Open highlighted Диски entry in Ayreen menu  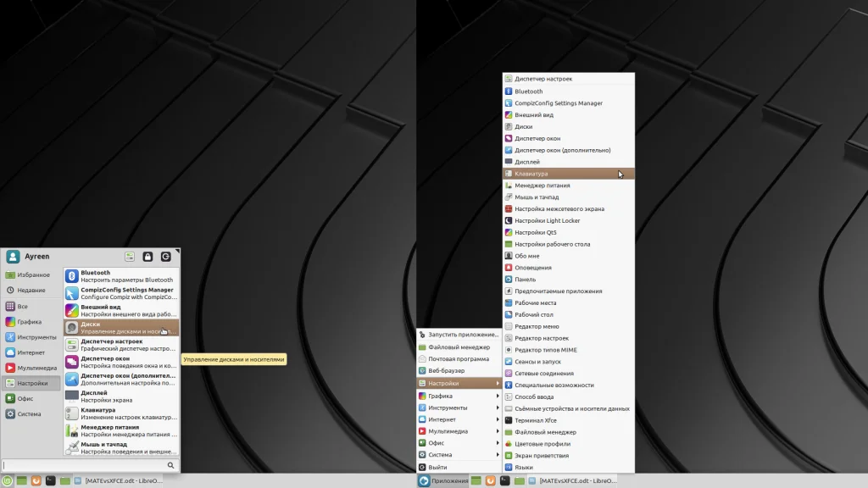pos(121,328)
